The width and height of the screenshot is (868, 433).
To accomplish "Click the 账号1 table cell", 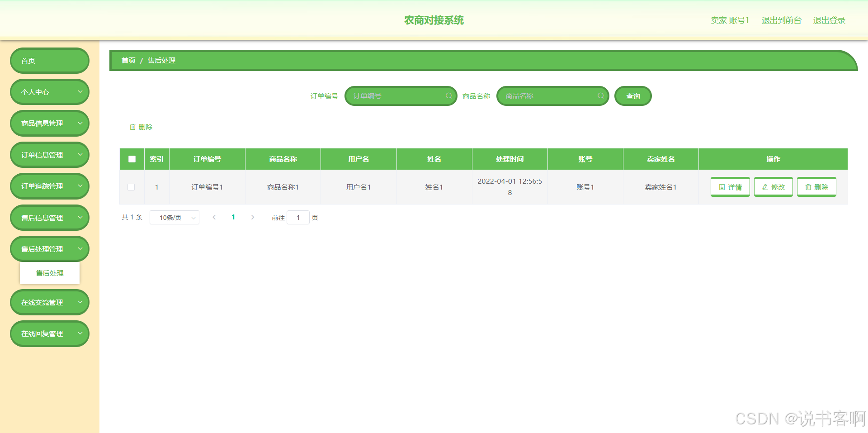I will coord(585,187).
